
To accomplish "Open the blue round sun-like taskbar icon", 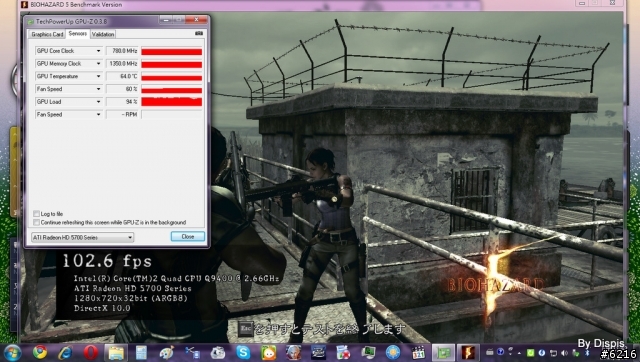I will (x=393, y=353).
